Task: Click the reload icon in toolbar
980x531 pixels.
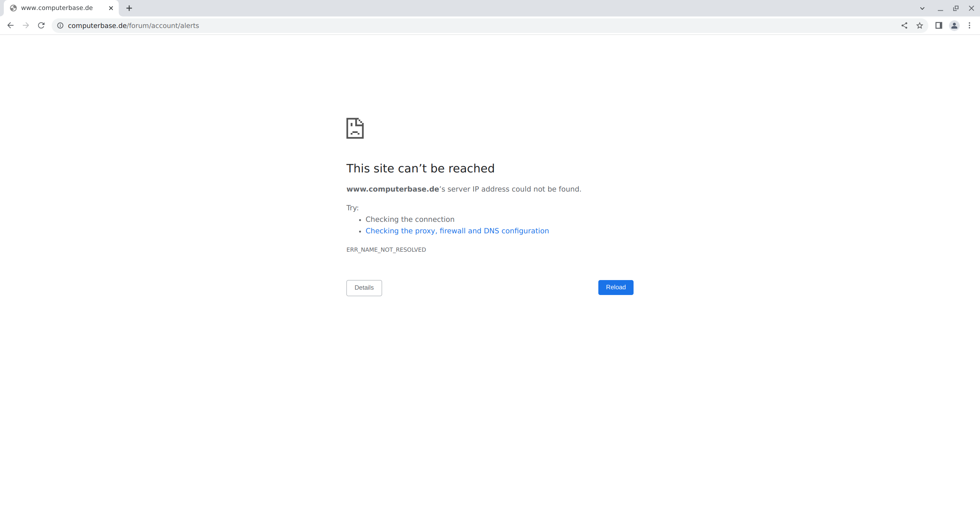Action: coord(41,25)
